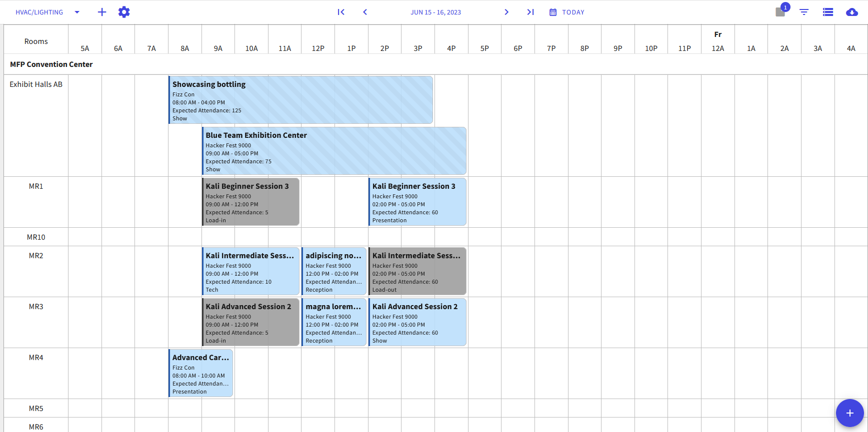This screenshot has height=432, width=868.
Task: Click the 9A time column header
Action: tap(218, 48)
